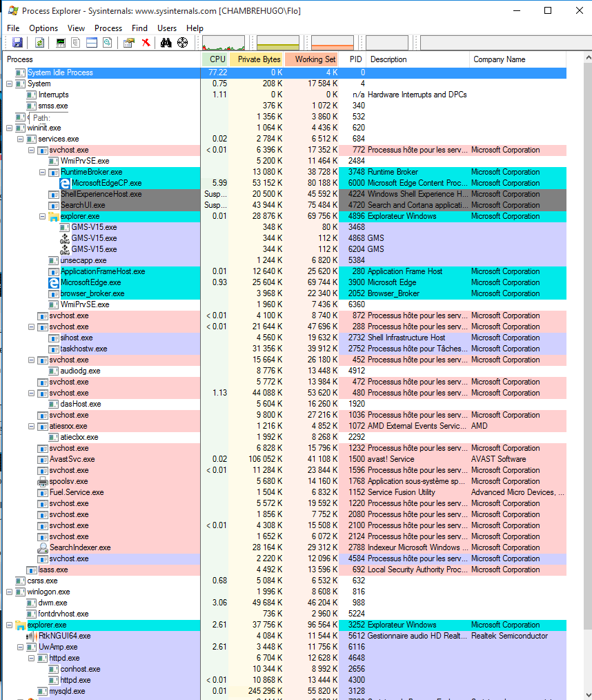
Task: Sort by the PID column header
Action: pyautogui.click(x=353, y=59)
